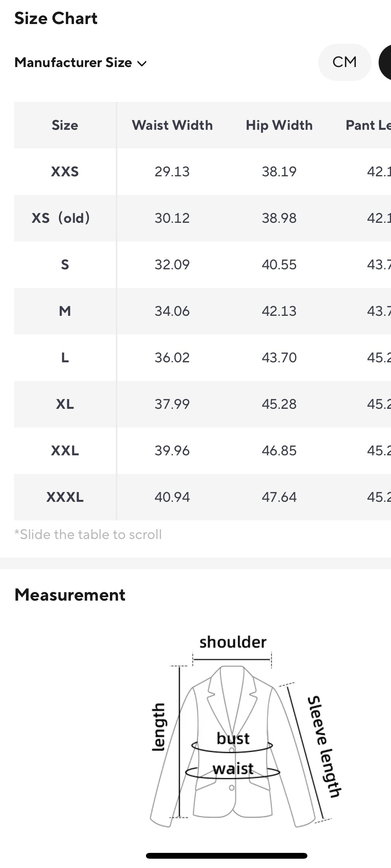Switch units to CM
The image size is (391, 868).
(344, 62)
